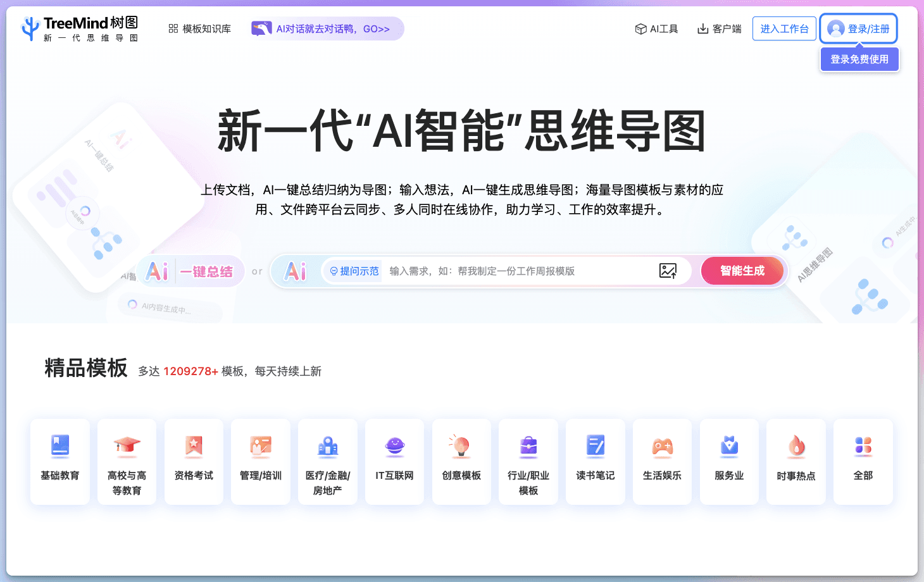This screenshot has height=582, width=924.
Task: Click the download icon next to 客户端
Action: point(702,29)
